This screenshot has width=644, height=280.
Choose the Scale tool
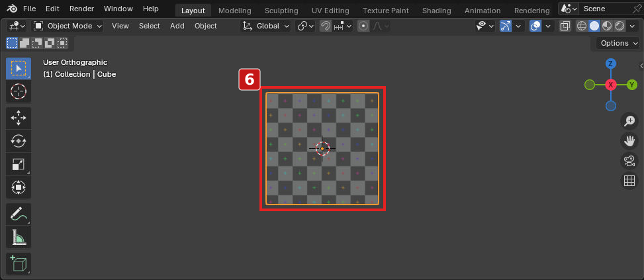tap(18, 165)
